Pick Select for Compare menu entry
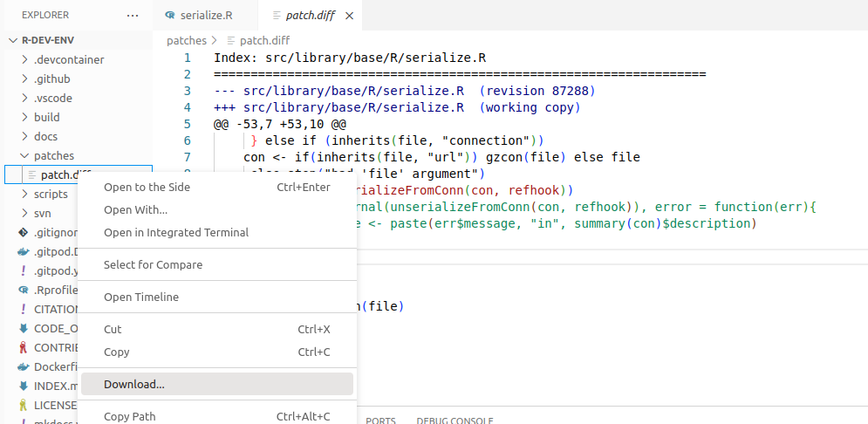 (153, 264)
